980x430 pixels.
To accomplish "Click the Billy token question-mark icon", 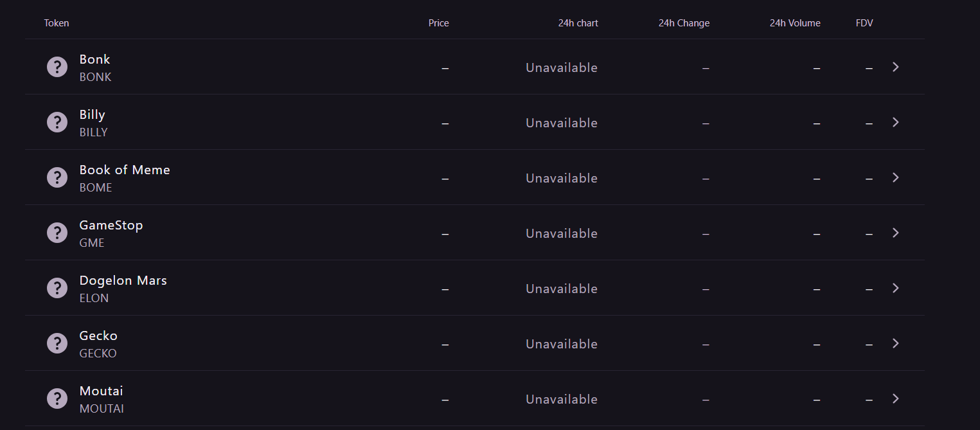I will point(57,122).
